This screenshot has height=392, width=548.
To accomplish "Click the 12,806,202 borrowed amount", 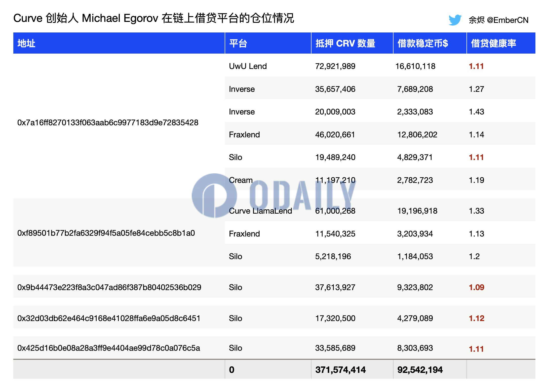I will coord(417,135).
